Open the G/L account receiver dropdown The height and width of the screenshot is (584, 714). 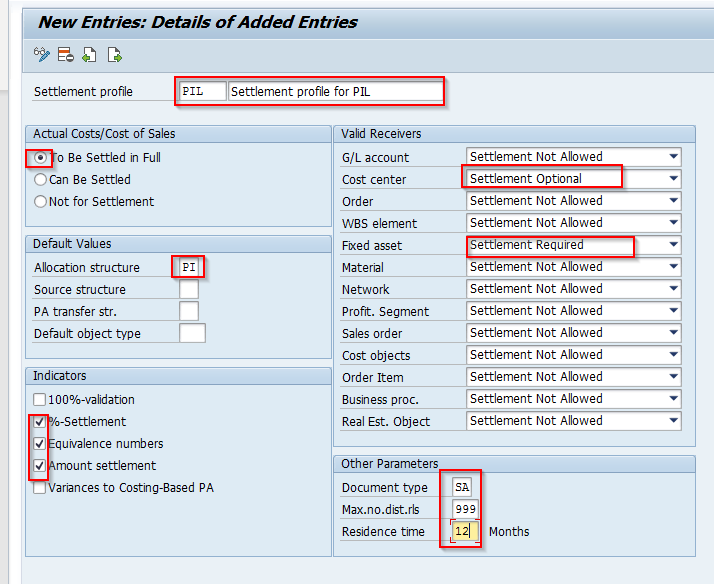click(673, 157)
